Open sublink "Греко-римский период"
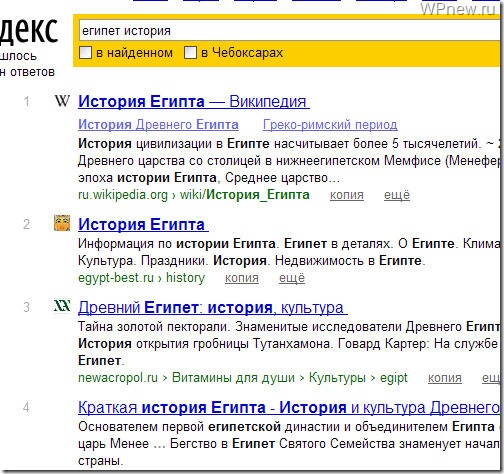The height and width of the screenshot is (474, 504). 330,125
